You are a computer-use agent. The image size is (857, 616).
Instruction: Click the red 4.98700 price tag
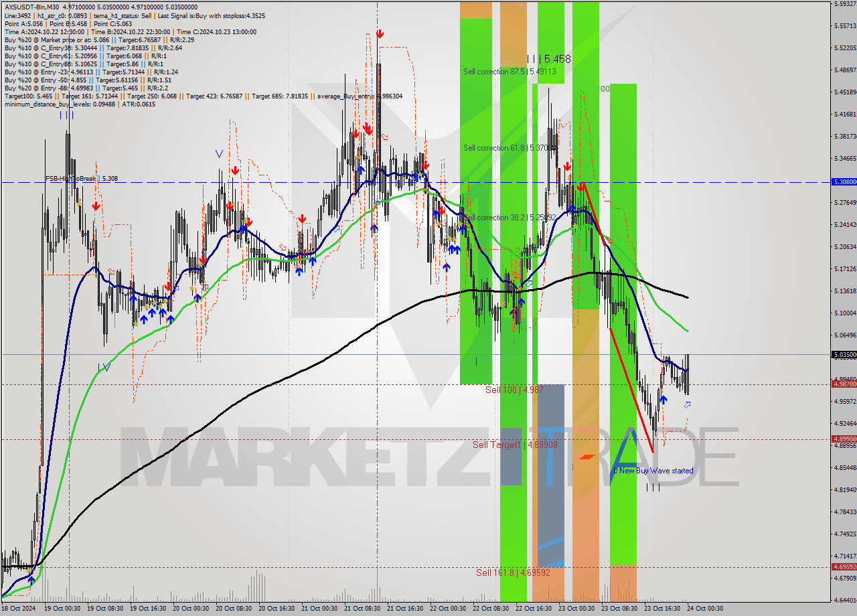[844, 384]
